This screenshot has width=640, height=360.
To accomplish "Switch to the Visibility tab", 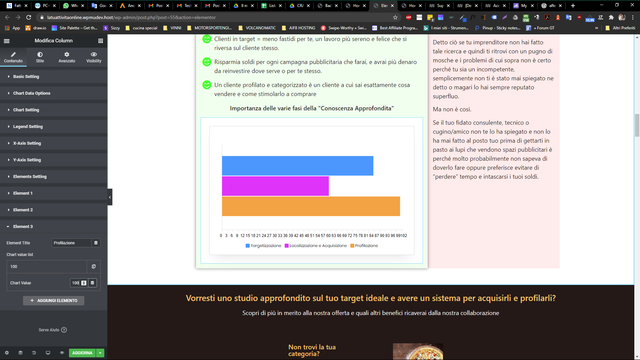I will [x=93, y=57].
